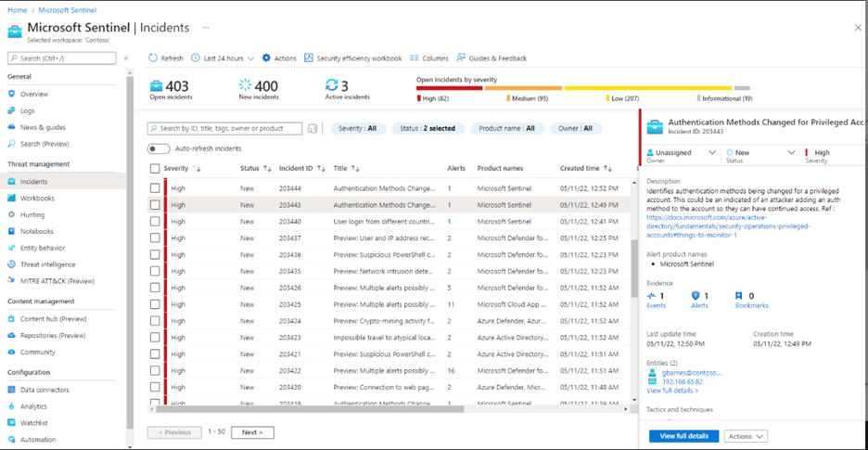
Task: Toggle Auto-refresh incidents switch
Action: click(159, 149)
